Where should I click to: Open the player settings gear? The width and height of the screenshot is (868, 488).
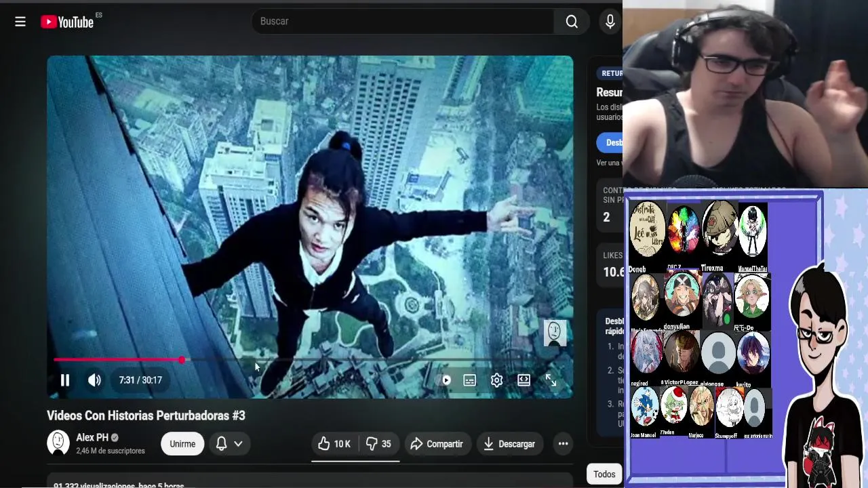click(x=496, y=380)
